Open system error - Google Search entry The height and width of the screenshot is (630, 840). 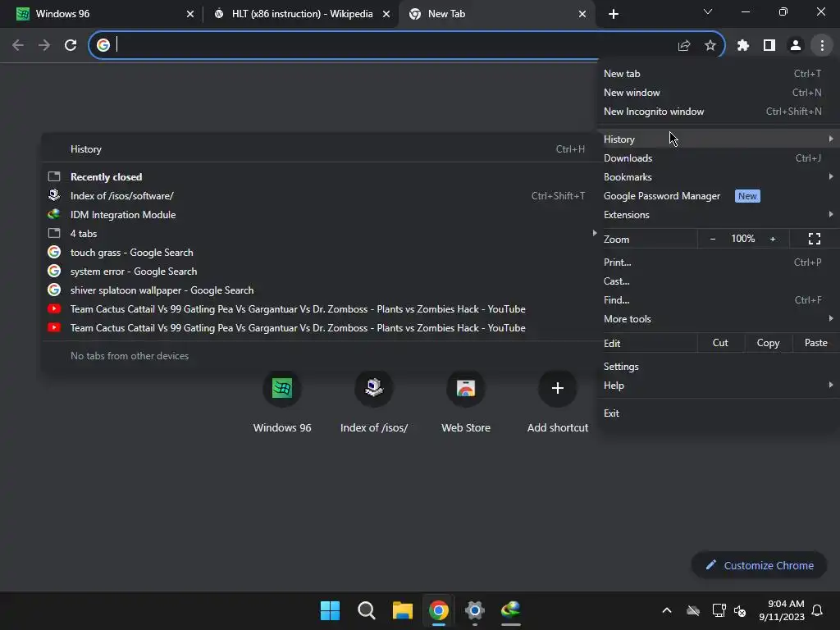coord(321,272)
